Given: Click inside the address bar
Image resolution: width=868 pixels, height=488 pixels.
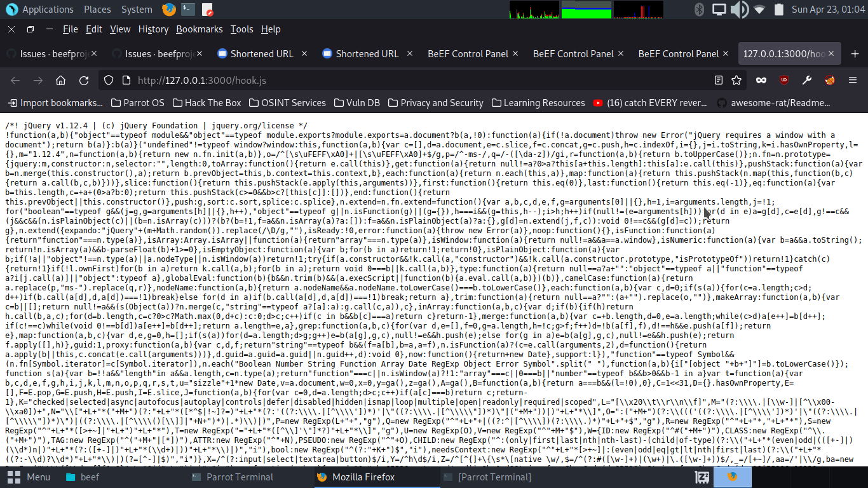Looking at the screenshot, I should point(381,80).
